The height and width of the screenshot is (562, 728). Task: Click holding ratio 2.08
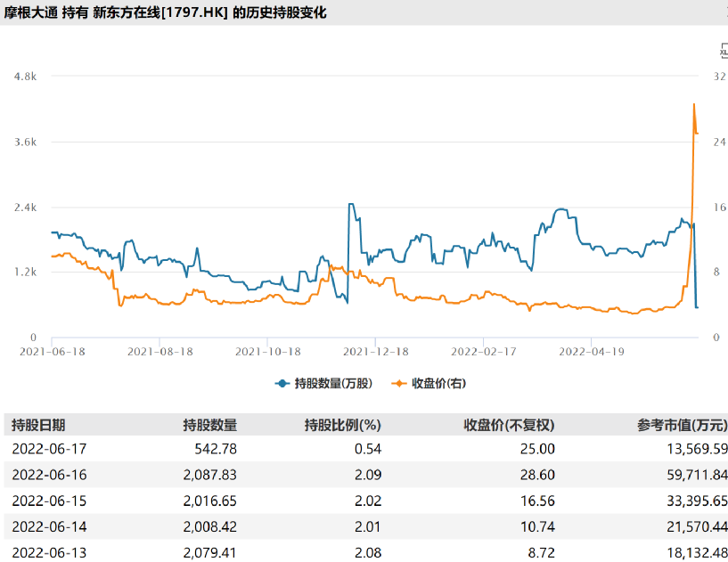(368, 553)
